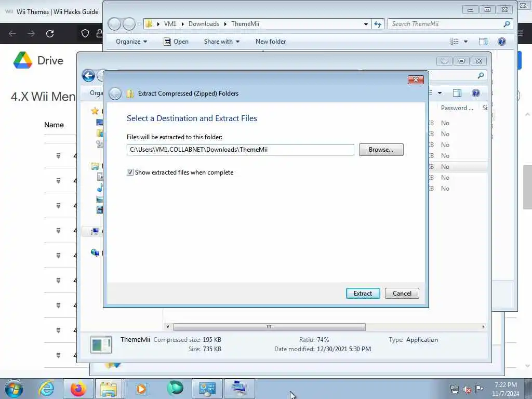Expand Share with menu

[x=221, y=42]
